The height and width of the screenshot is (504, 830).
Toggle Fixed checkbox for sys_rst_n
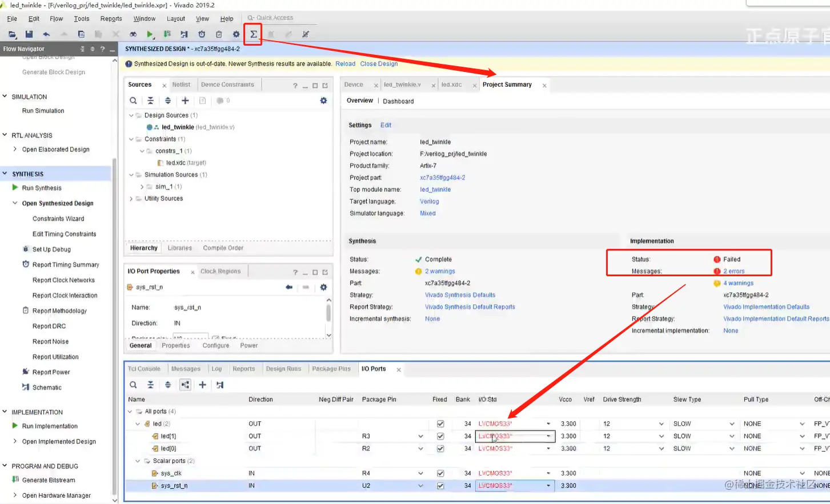pyautogui.click(x=440, y=486)
